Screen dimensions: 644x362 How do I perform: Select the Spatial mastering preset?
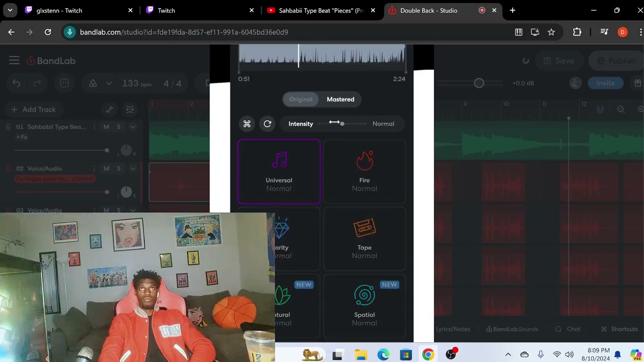click(x=364, y=306)
